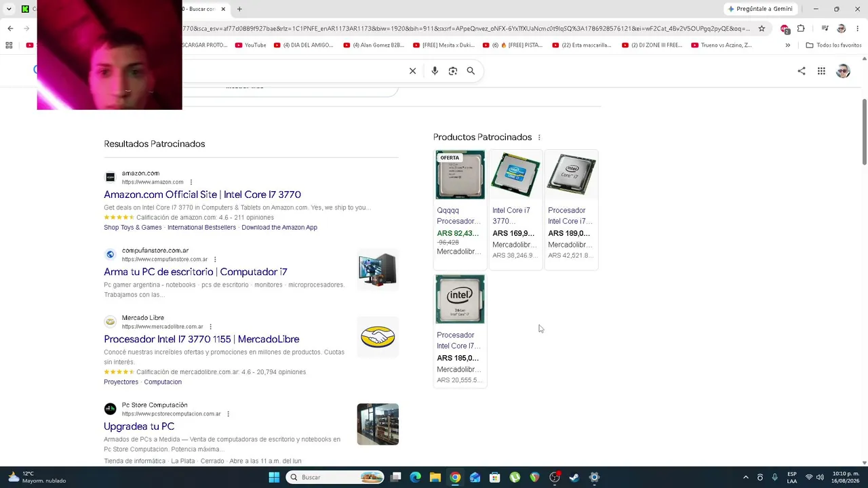This screenshot has width=868, height=488.
Task: Start a Google voice search
Action: 435,70
